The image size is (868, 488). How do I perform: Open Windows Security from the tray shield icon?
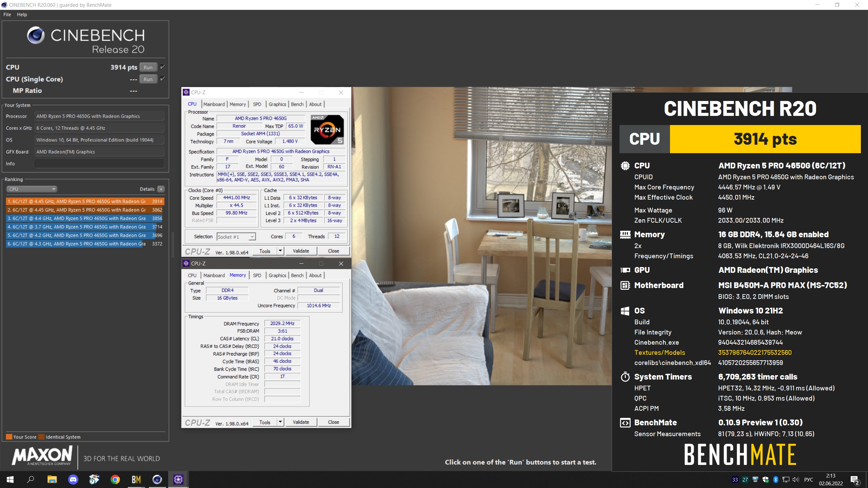[766, 480]
